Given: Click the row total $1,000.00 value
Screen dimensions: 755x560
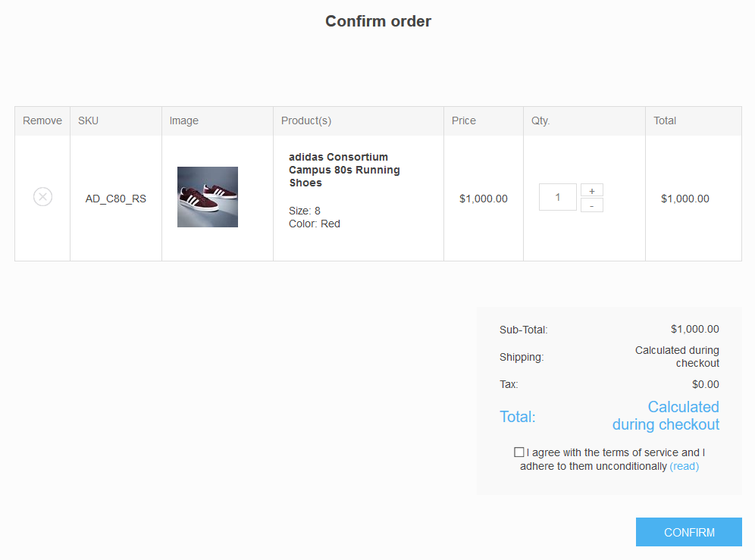Looking at the screenshot, I should click(x=685, y=199).
